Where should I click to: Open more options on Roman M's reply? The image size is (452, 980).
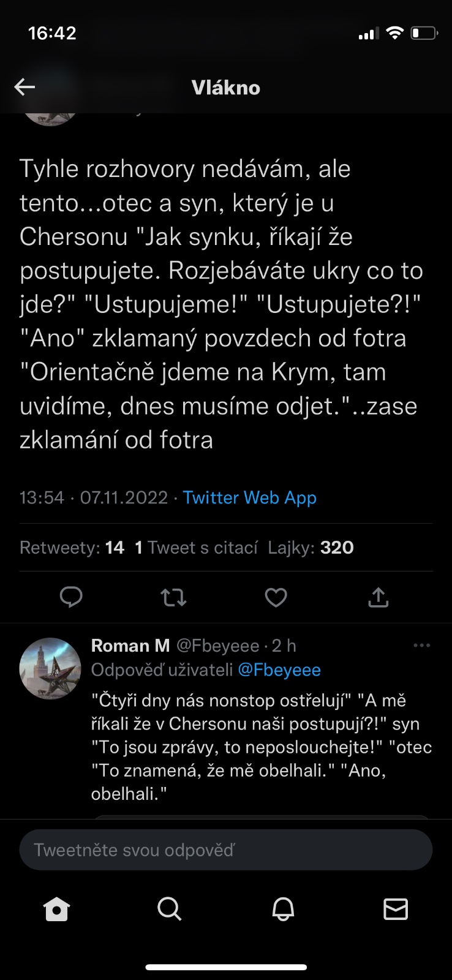point(421,645)
